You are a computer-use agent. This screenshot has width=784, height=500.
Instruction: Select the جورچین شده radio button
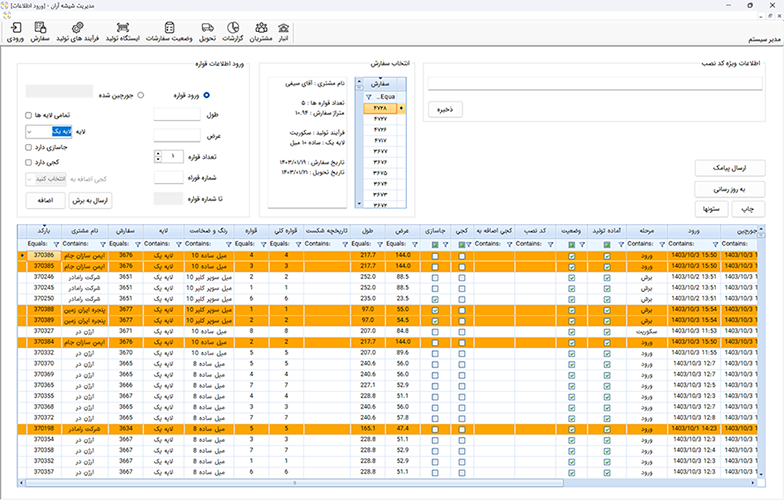coord(140,95)
